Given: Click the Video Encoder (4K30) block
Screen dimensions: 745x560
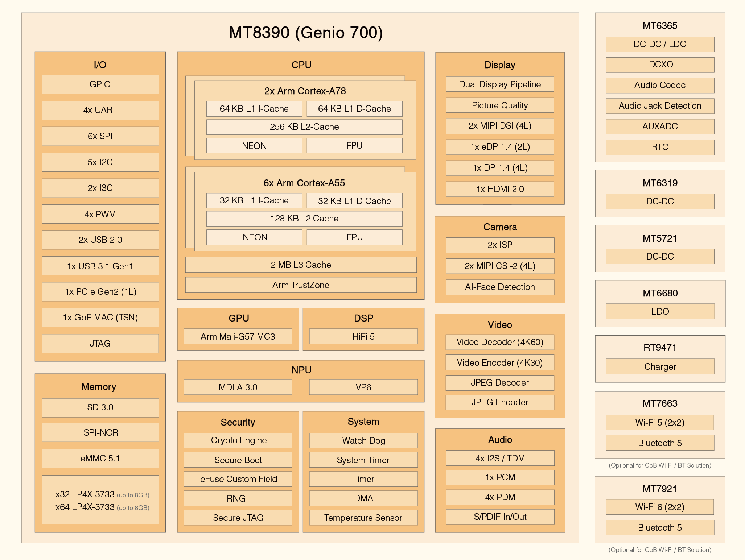Looking at the screenshot, I should click(500, 363).
